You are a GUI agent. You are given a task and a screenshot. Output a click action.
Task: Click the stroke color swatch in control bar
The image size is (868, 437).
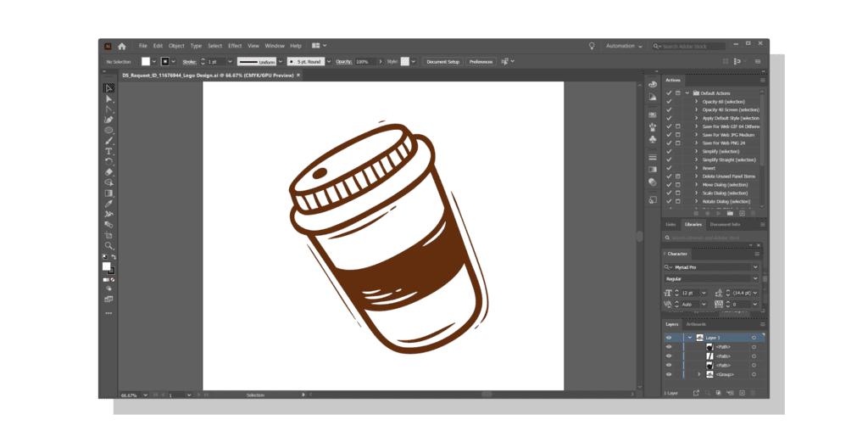tap(165, 61)
